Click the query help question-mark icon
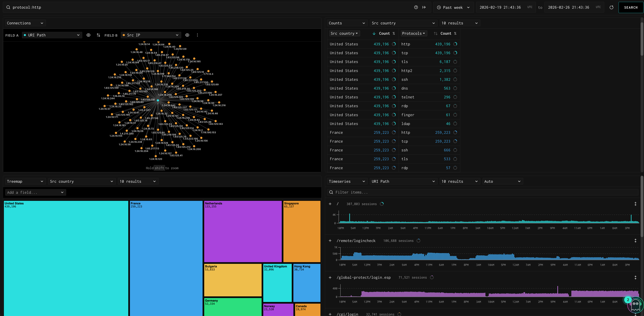 (x=416, y=7)
